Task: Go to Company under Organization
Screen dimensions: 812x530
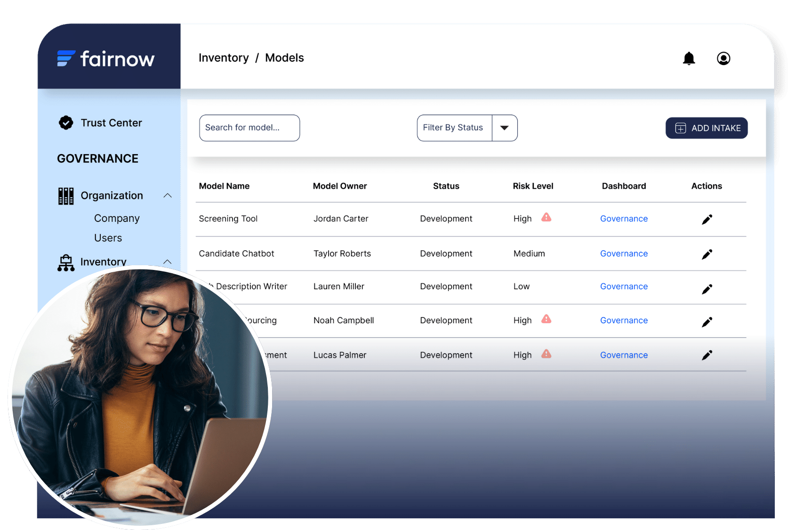Action: pos(117,219)
